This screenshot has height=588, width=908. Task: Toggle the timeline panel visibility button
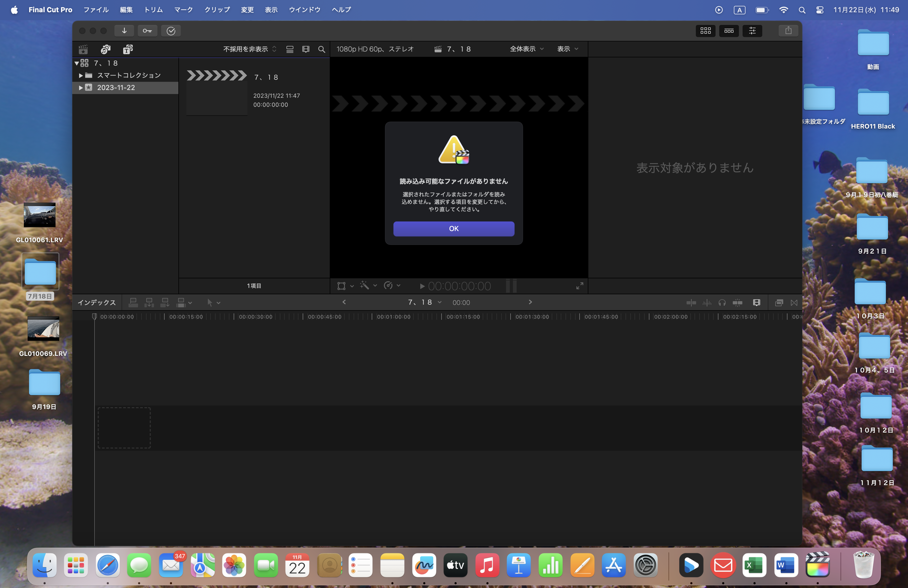tap(729, 31)
